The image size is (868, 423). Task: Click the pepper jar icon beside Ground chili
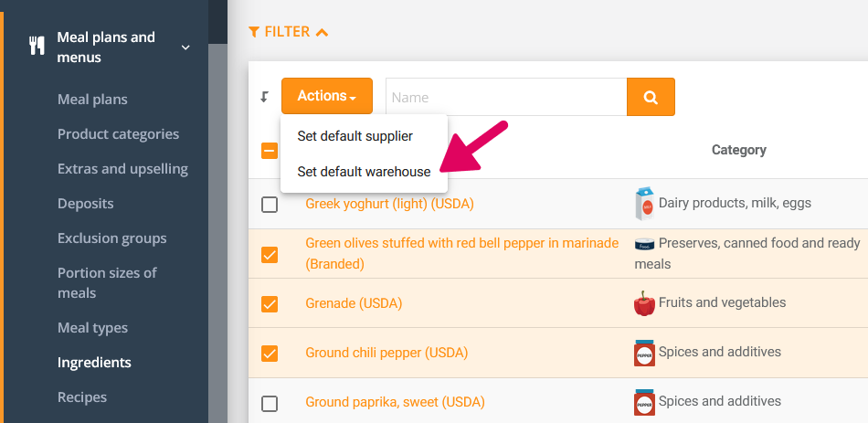[644, 353]
